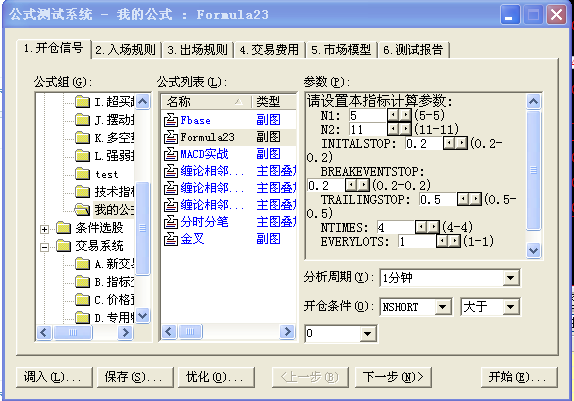This screenshot has width=574, height=401.
Task: Click the 主图叠加 type of 分时分笔 row
Action: pyautogui.click(x=276, y=222)
